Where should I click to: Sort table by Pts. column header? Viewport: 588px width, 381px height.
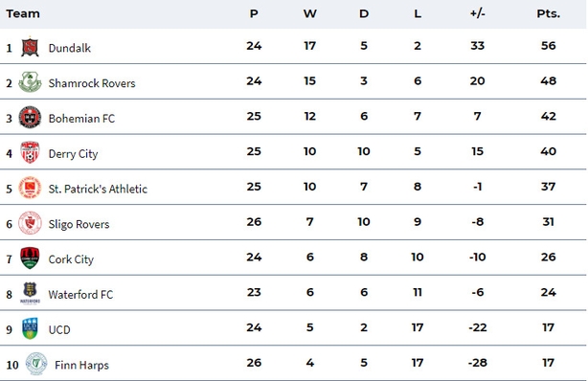click(x=548, y=13)
